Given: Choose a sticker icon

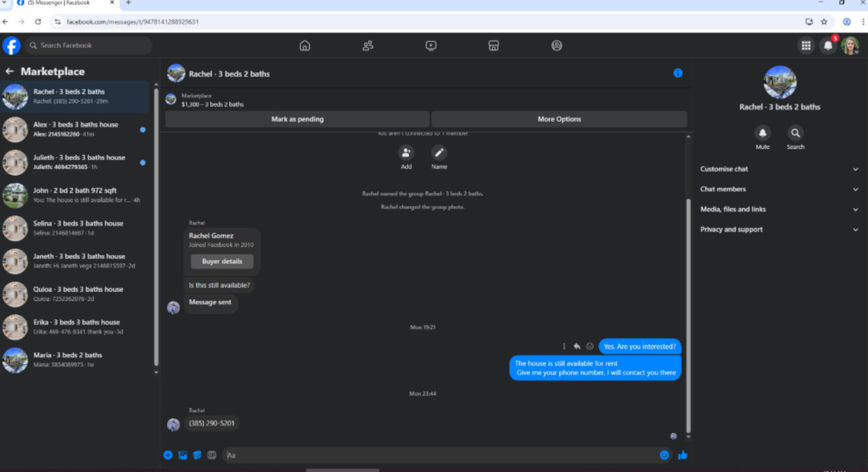Looking at the screenshot, I should [198, 455].
